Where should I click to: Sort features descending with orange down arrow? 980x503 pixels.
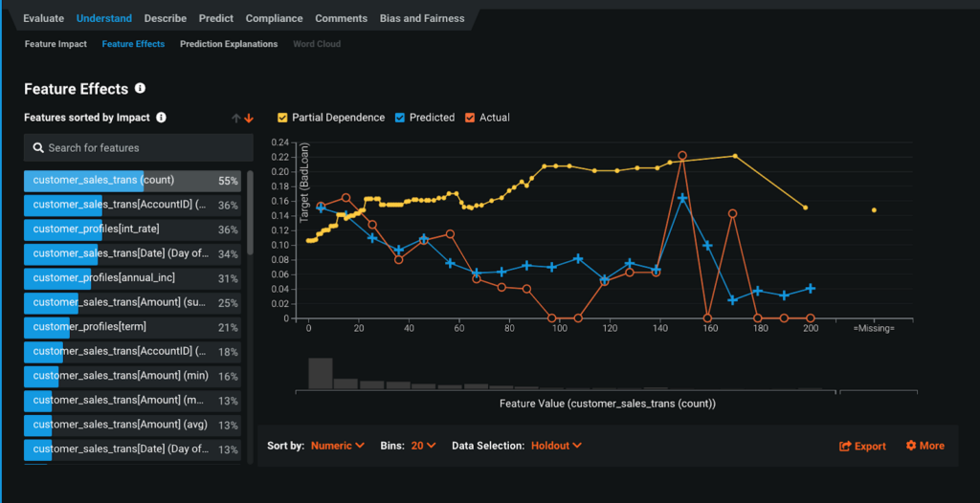[x=249, y=118]
